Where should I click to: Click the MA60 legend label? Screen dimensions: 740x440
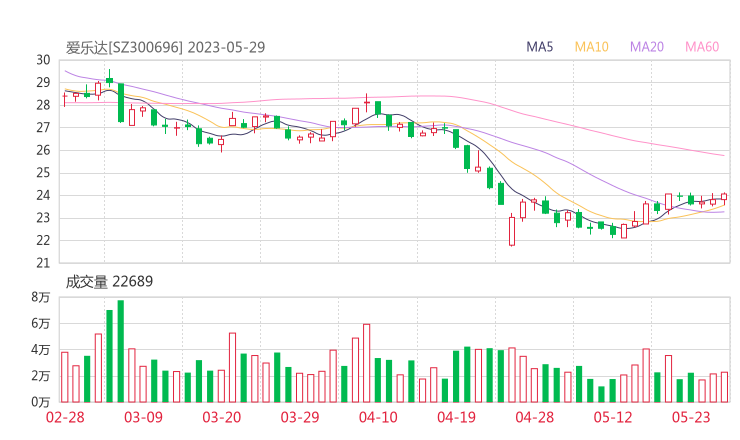[x=702, y=47]
